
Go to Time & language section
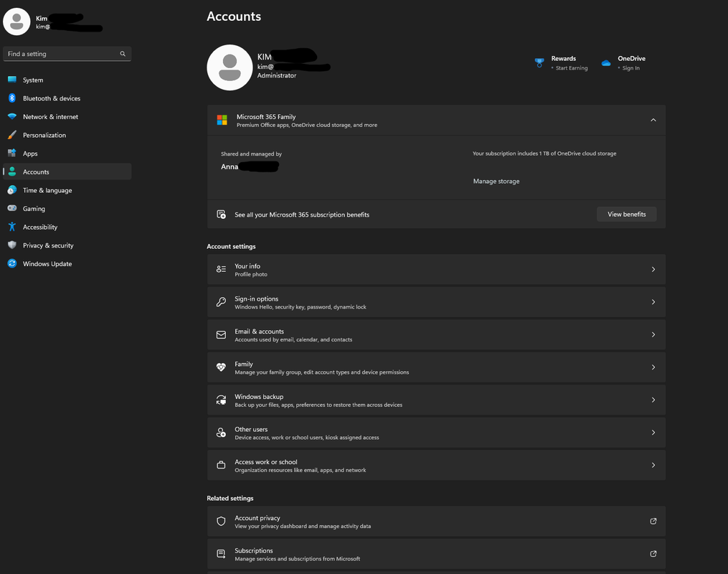tap(67, 190)
